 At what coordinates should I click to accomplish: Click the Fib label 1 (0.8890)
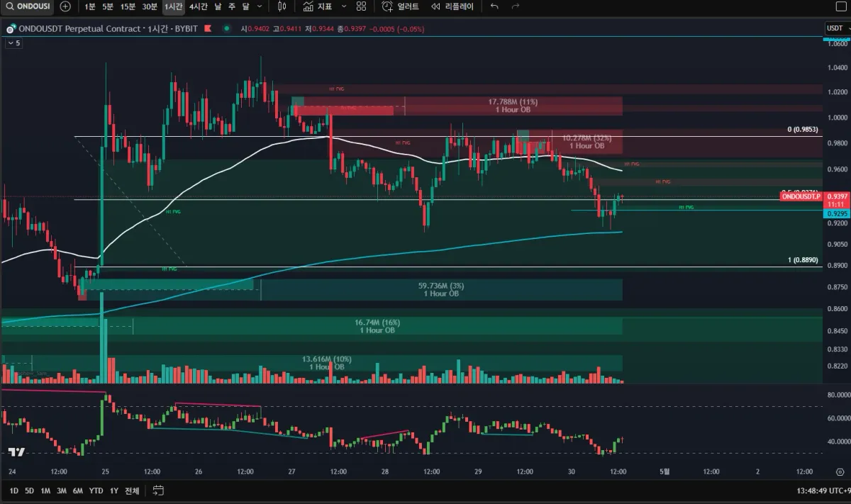[x=804, y=260]
